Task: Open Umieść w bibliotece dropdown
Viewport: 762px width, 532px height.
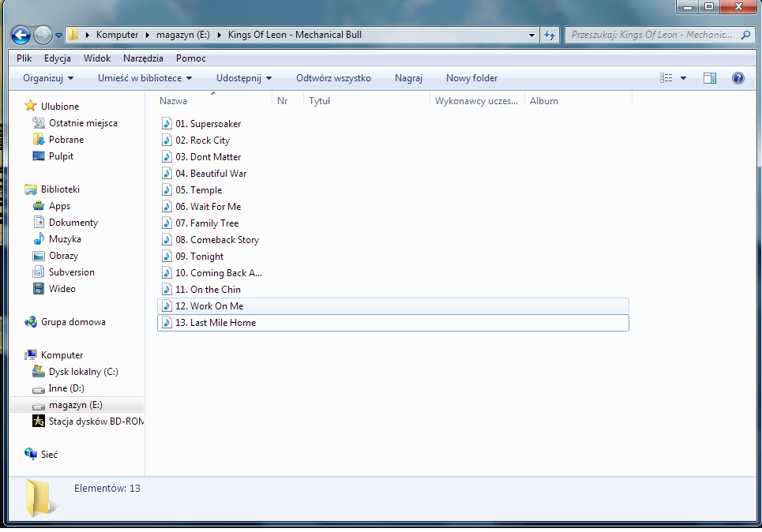Action: pos(145,78)
